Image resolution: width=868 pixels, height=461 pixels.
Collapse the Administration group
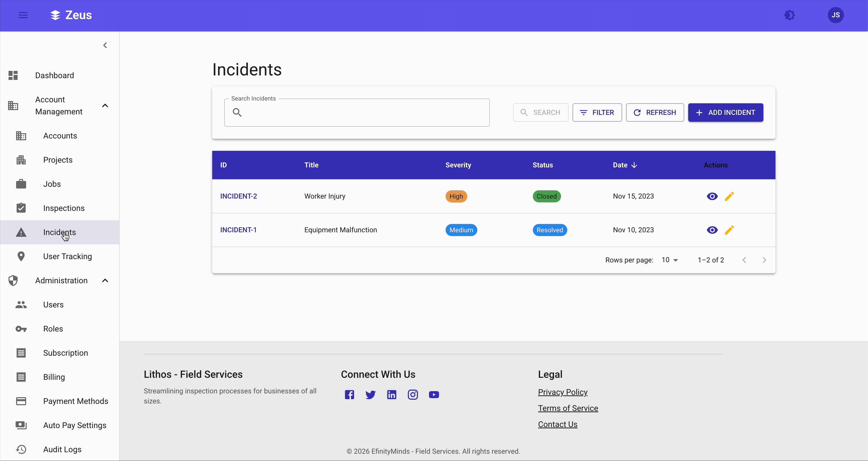coord(105,280)
